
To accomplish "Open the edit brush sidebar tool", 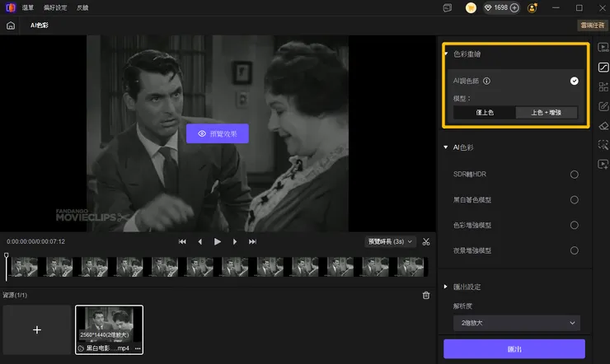I will click(x=603, y=106).
